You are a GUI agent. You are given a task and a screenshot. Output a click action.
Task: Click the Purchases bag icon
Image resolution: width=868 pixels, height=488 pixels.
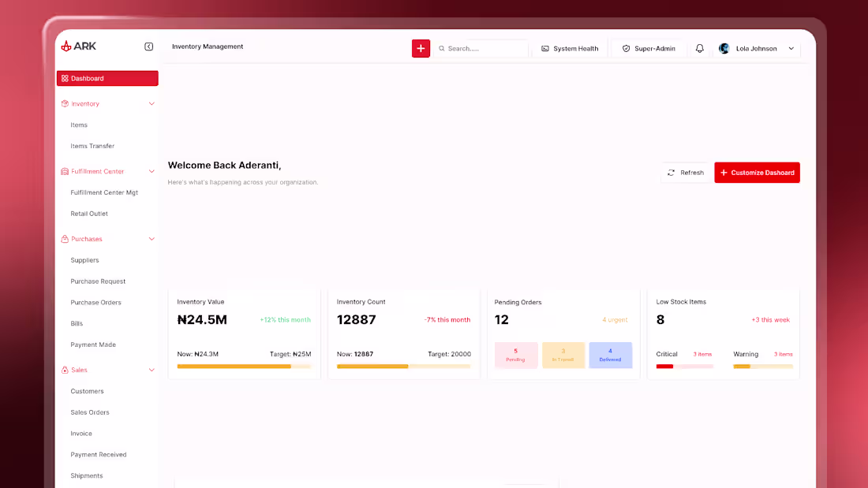[65, 239]
